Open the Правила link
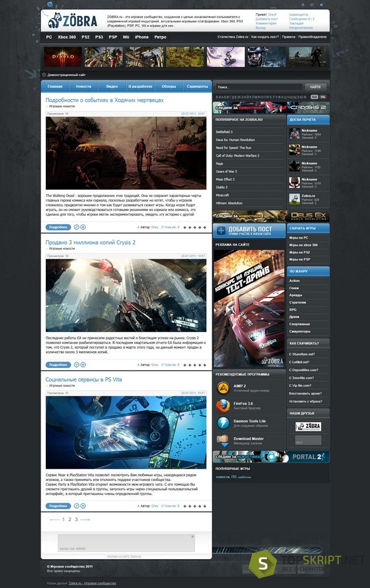370x588 pixels. (289, 36)
